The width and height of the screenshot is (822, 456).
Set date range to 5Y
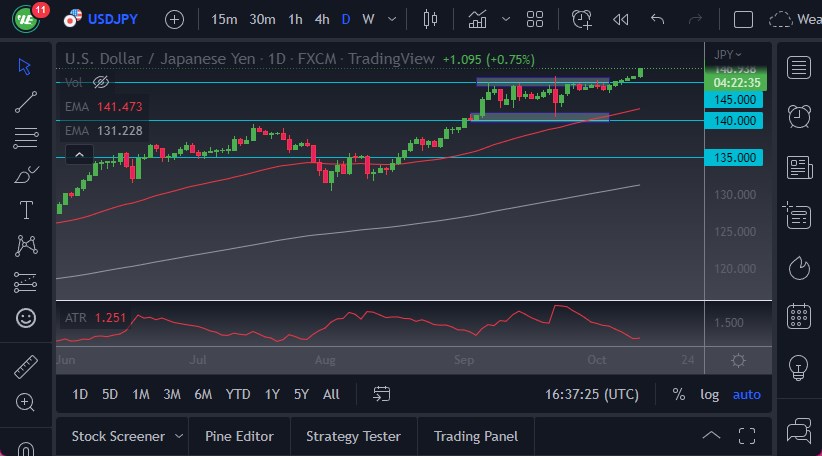301,394
